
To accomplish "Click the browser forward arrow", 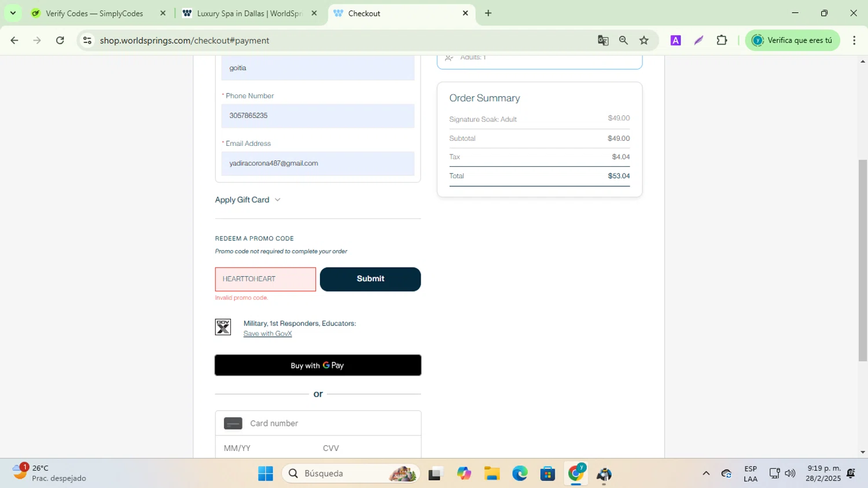I will click(x=37, y=41).
